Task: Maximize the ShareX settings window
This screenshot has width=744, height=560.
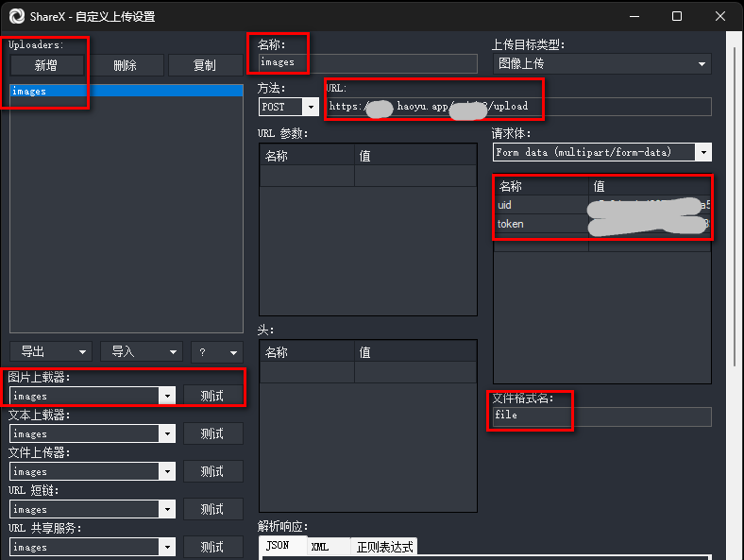Action: click(x=677, y=16)
